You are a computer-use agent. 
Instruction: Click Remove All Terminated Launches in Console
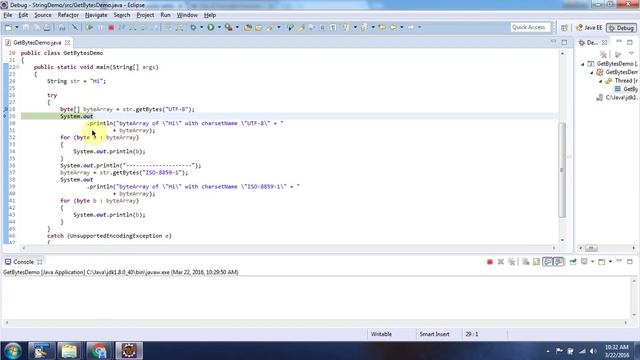pyautogui.click(x=511, y=262)
